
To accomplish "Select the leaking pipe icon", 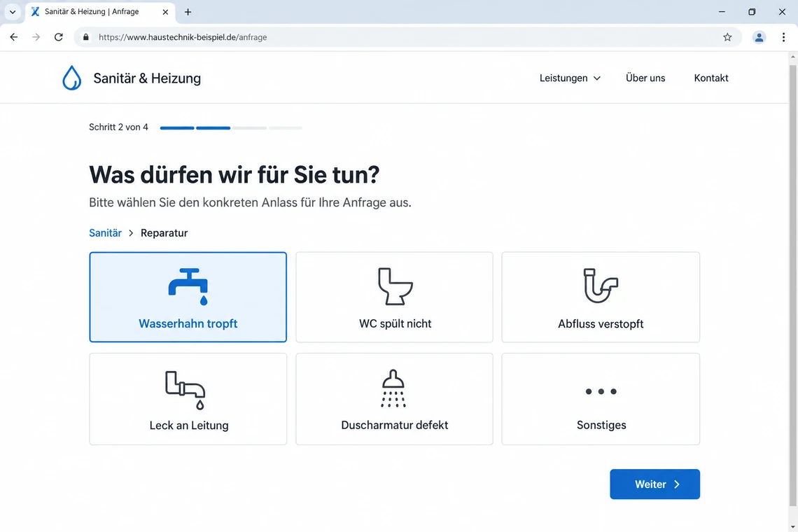I will [x=185, y=390].
